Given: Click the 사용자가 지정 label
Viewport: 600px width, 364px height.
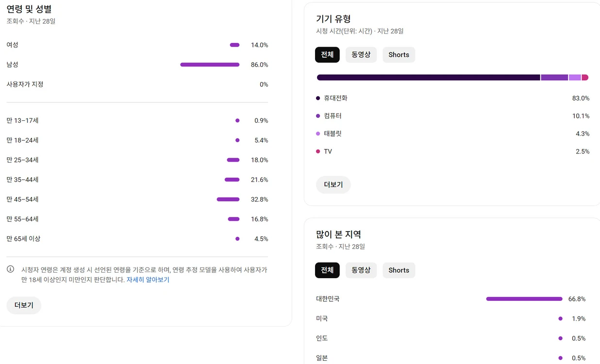Looking at the screenshot, I should pos(25,84).
